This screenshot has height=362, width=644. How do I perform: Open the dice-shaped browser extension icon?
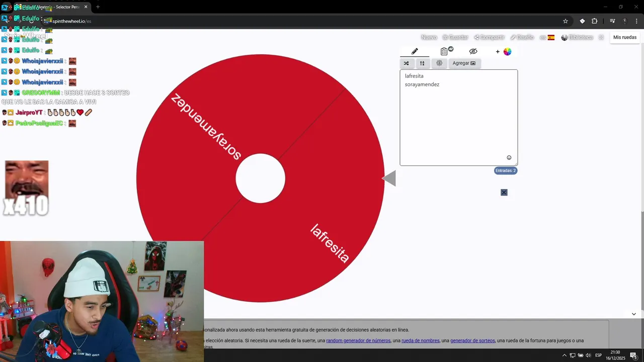point(582,21)
